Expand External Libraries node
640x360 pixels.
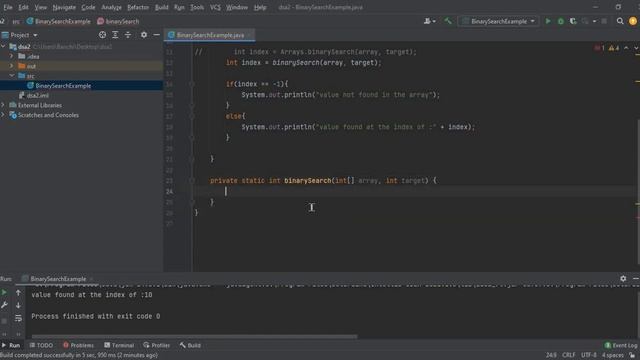coord(4,105)
